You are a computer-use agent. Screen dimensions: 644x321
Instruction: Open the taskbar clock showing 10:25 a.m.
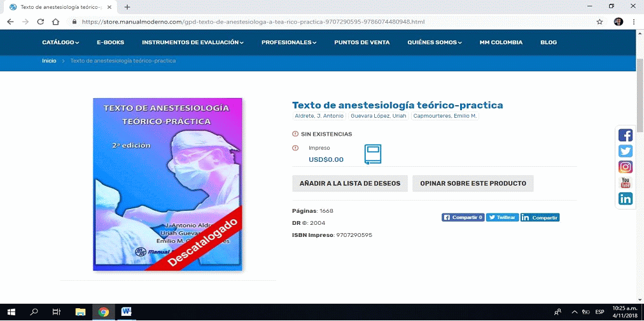624,312
